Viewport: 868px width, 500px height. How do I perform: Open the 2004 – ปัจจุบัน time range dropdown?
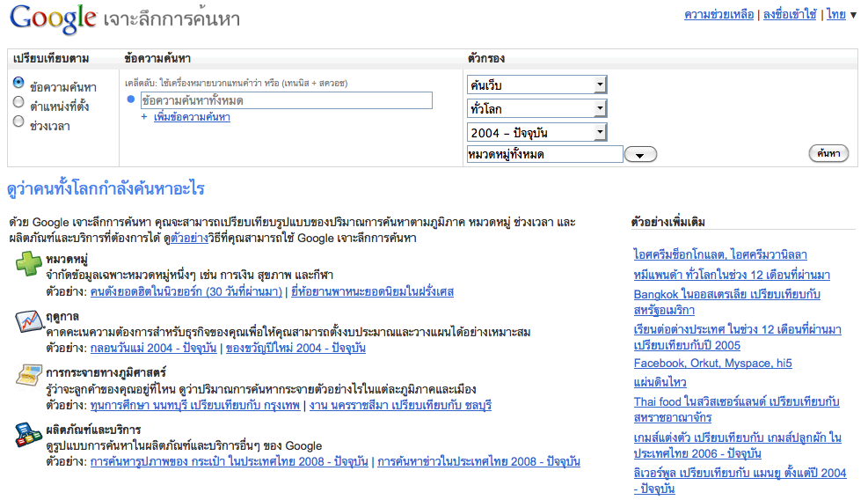pyautogui.click(x=536, y=132)
